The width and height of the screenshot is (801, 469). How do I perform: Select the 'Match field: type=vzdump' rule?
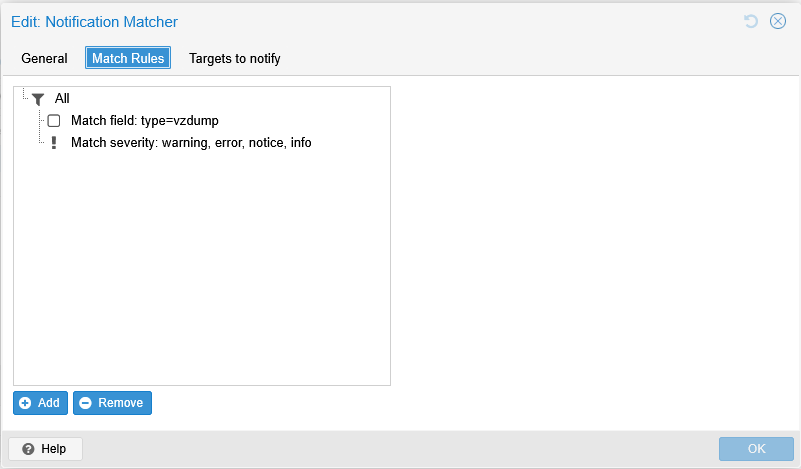pos(145,121)
